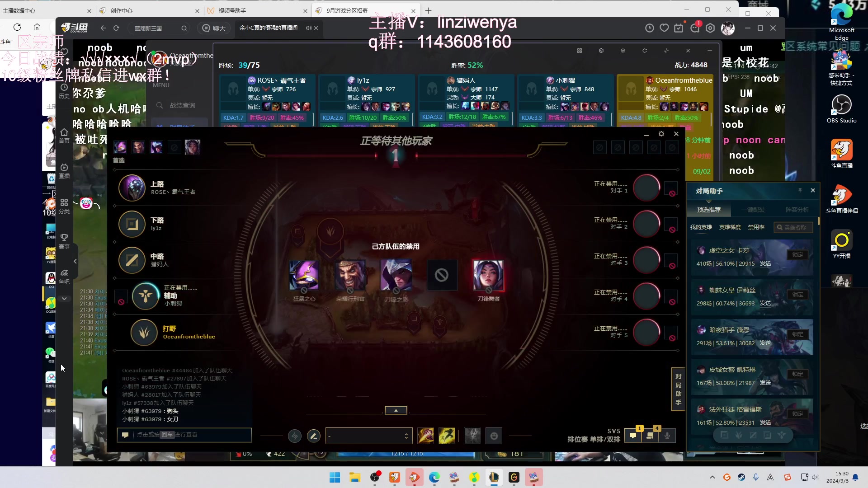The image size is (868, 488).
Task: Open daily tasks calendar icon in Douyu
Action: coord(679,28)
